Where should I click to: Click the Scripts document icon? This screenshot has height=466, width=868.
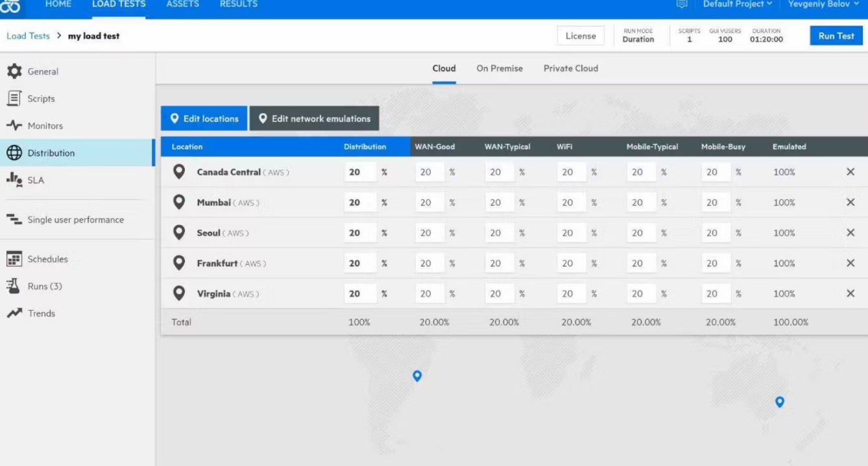tap(14, 99)
